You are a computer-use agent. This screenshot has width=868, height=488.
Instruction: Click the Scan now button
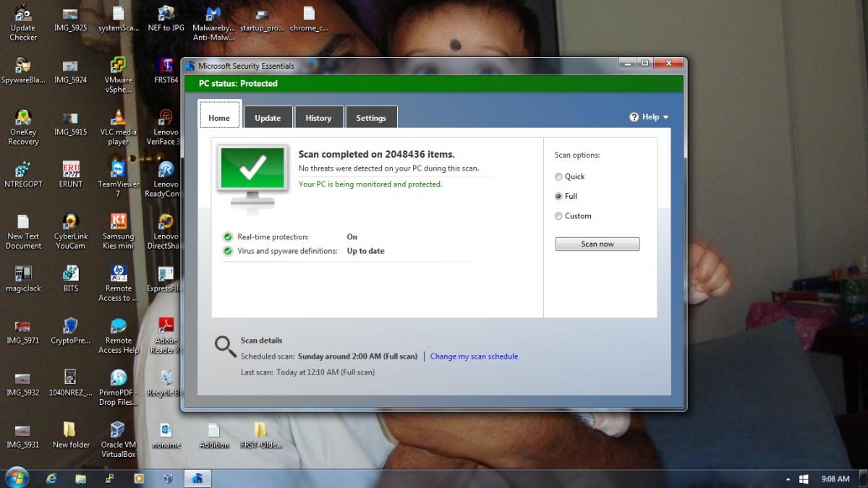tap(597, 244)
